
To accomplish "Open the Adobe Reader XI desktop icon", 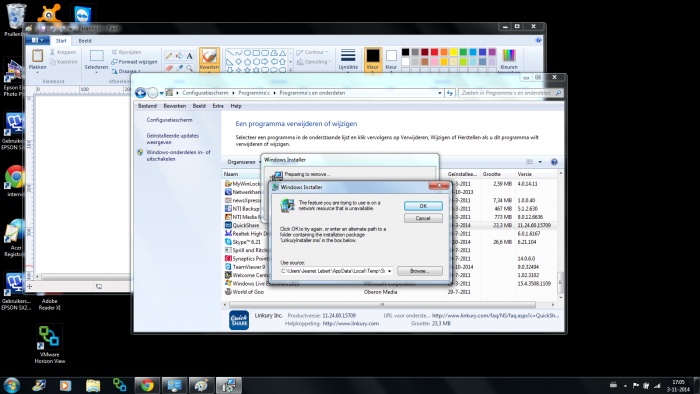I will tap(50, 304).
